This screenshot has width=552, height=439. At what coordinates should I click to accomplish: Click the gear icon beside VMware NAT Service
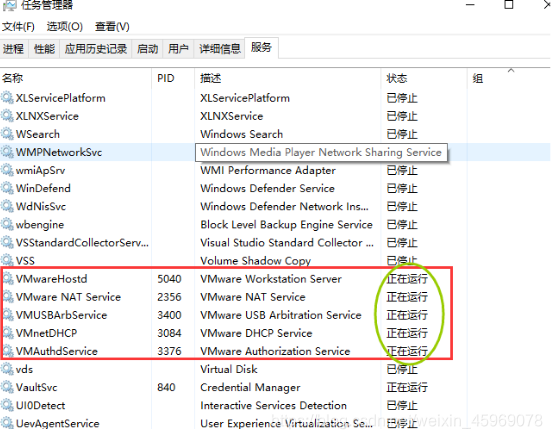click(8, 296)
